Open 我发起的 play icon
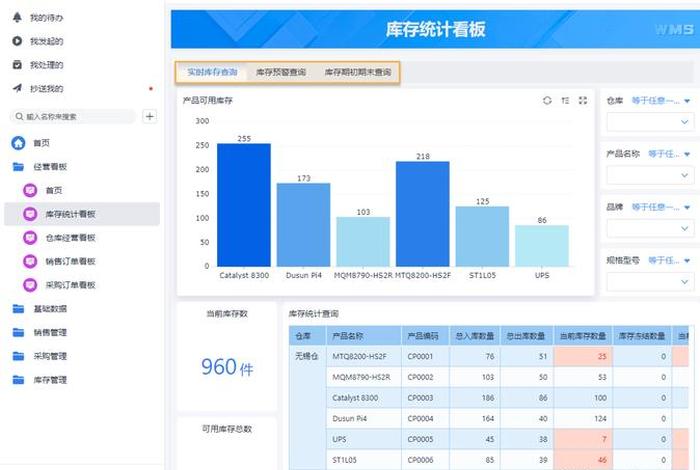700x470 pixels. tap(17, 41)
